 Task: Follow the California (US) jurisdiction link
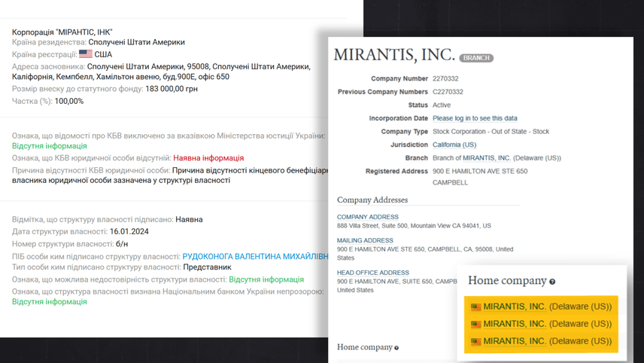pos(454,145)
